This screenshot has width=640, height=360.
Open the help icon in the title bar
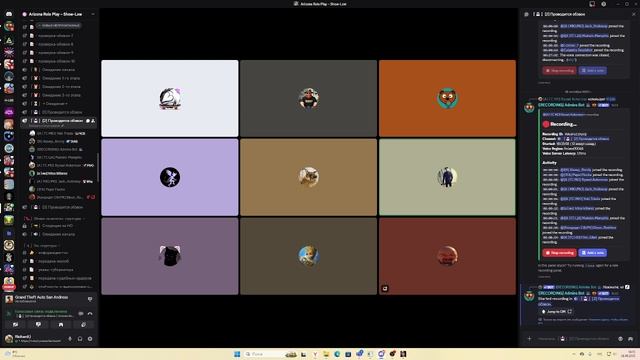[604, 4]
